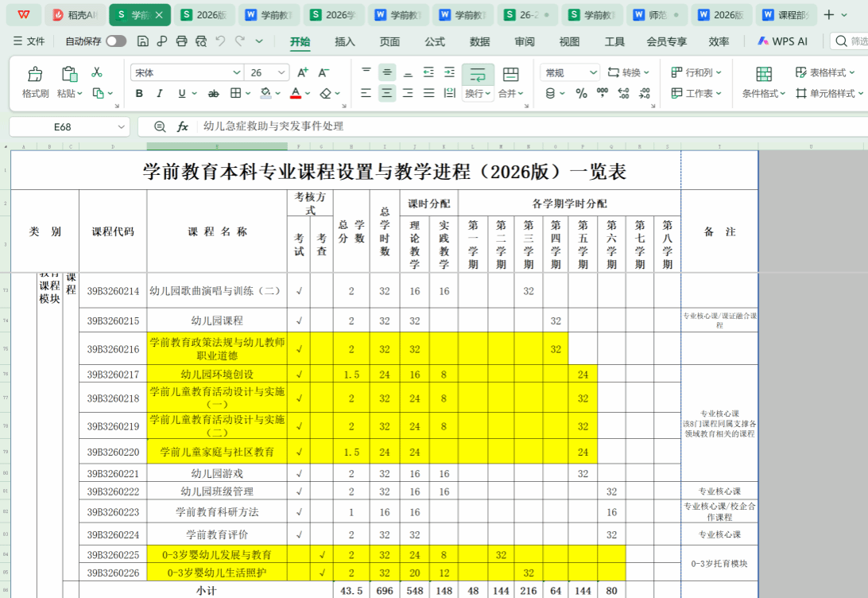Click the increase indent icon
The image size is (868, 598).
pos(450,72)
